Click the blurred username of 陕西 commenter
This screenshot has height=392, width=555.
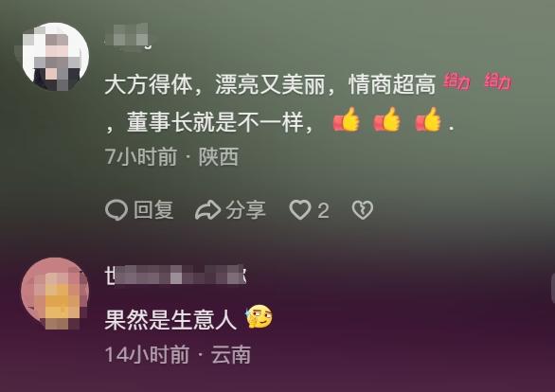[128, 36]
